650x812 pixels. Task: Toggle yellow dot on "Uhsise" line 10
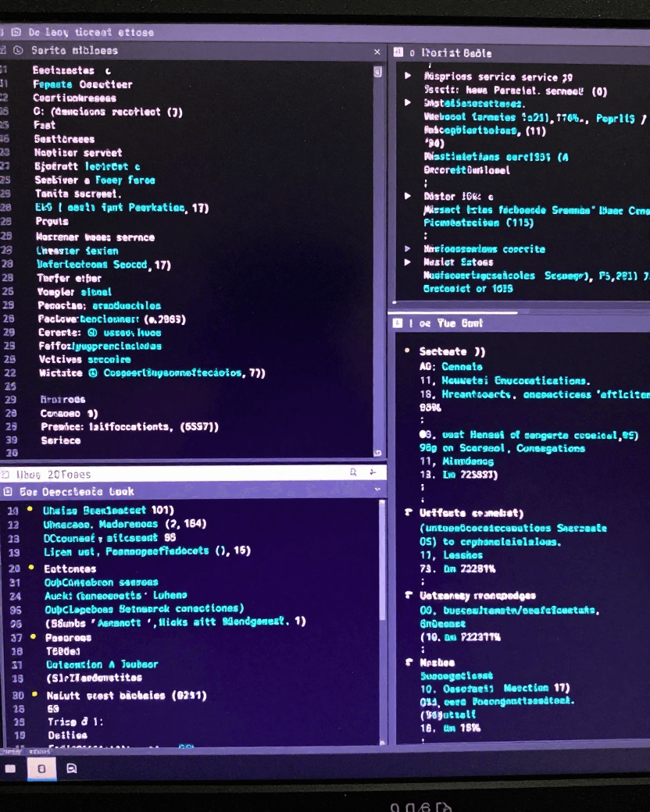click(30, 509)
